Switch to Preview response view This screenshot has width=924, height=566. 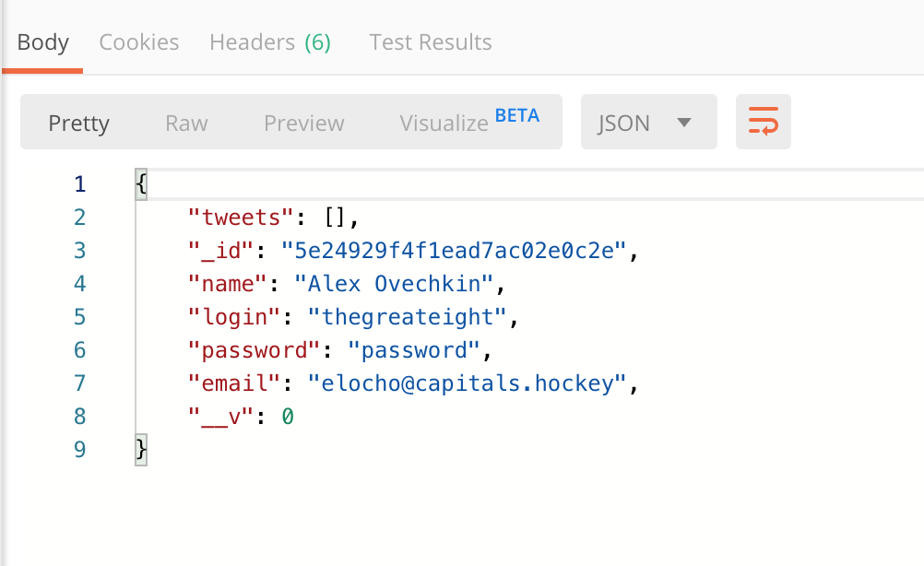(303, 124)
